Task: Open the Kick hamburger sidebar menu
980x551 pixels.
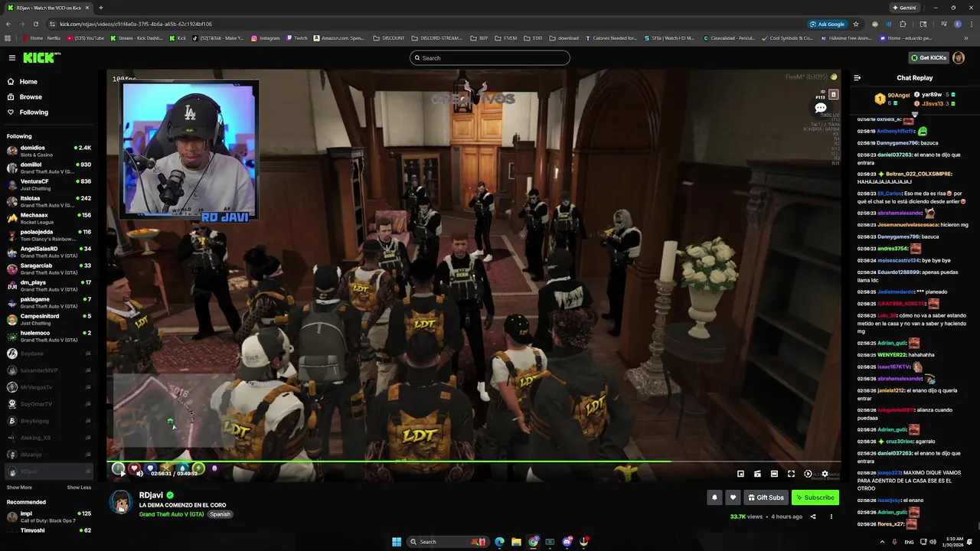Action: coord(11,58)
